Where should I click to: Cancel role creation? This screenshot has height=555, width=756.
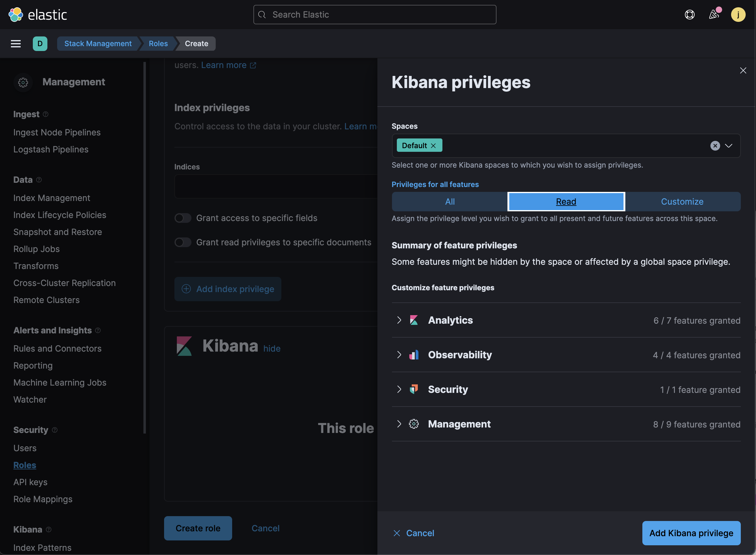pyautogui.click(x=266, y=528)
